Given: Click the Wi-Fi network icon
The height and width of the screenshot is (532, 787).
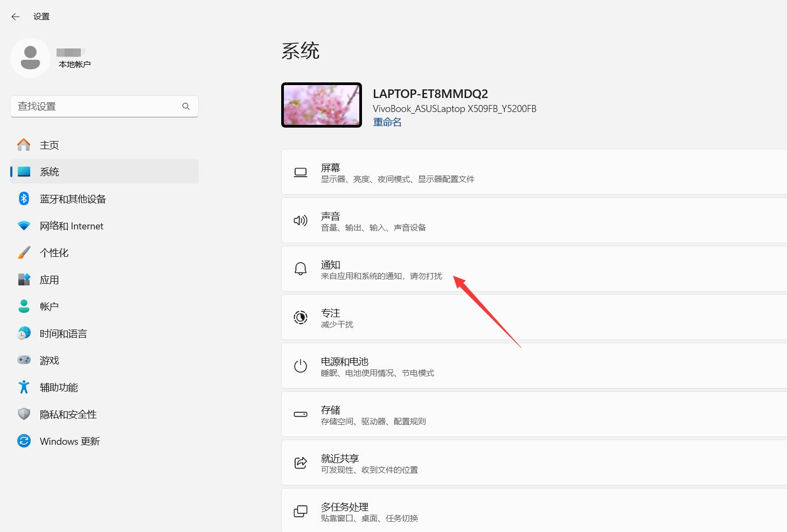Looking at the screenshot, I should [x=24, y=226].
